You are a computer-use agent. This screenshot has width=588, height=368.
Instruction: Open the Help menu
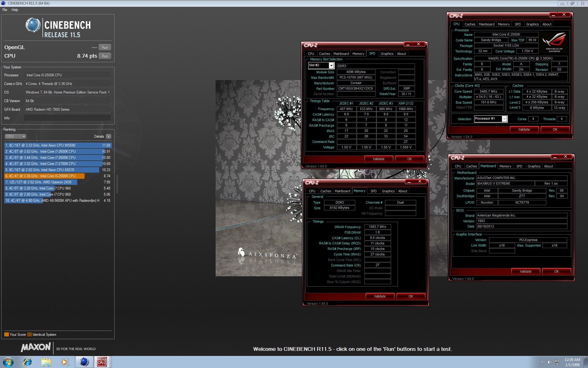point(15,10)
